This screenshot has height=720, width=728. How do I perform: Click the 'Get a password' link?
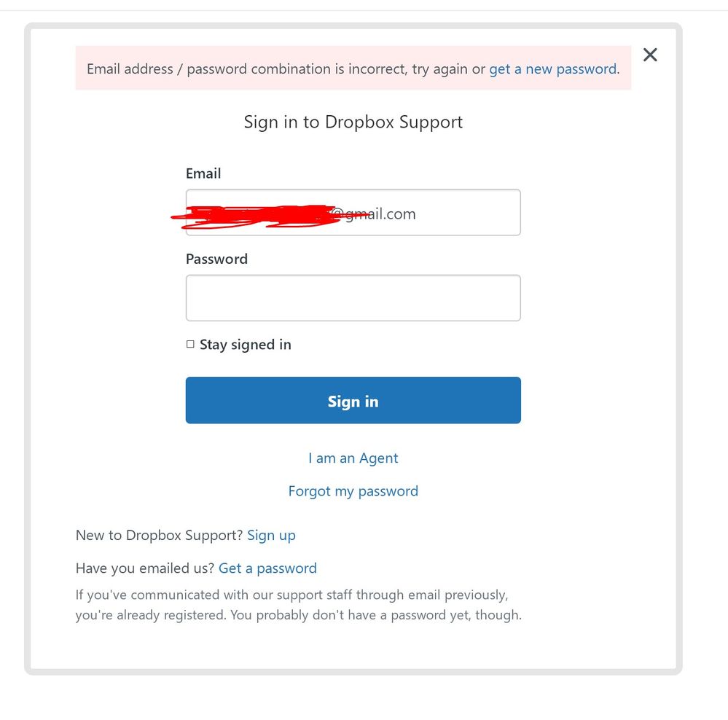pos(267,568)
